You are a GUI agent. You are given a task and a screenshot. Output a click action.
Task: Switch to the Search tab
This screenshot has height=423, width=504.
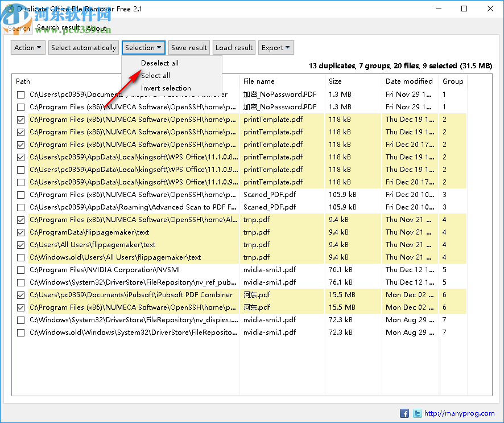19,28
